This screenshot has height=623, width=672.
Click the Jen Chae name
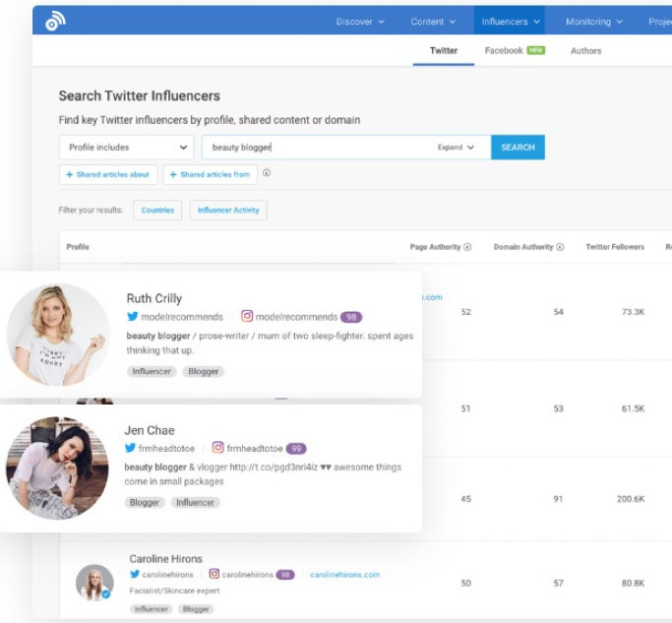(x=150, y=430)
